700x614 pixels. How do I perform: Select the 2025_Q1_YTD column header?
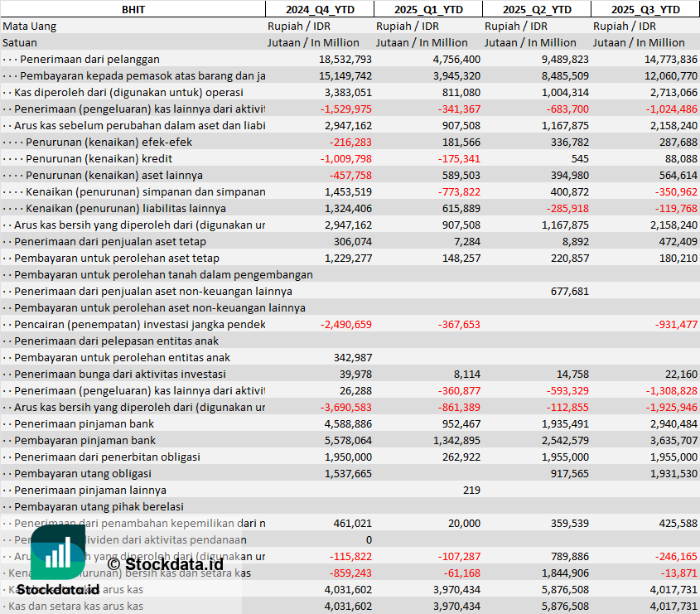click(x=428, y=9)
